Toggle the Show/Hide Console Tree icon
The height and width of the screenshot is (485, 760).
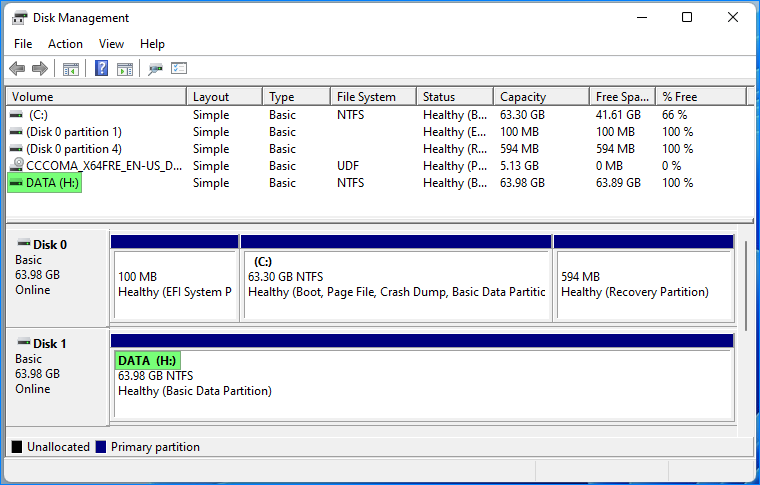(x=71, y=69)
